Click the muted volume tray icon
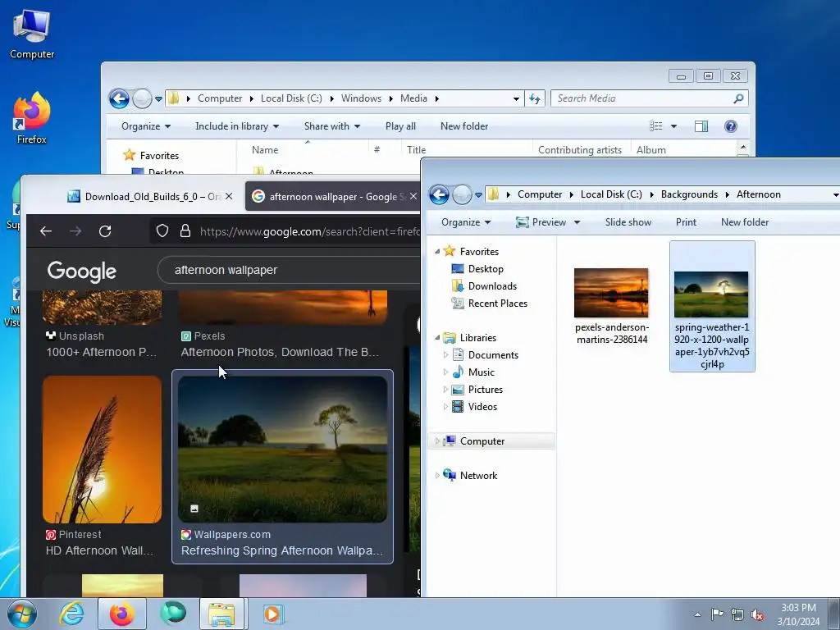Screen dimensions: 840x630 coord(757,614)
